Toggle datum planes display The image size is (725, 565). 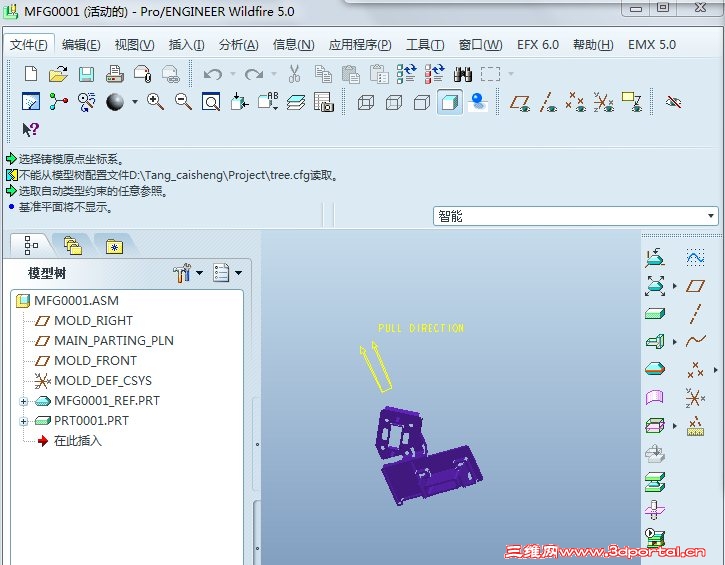pos(519,103)
